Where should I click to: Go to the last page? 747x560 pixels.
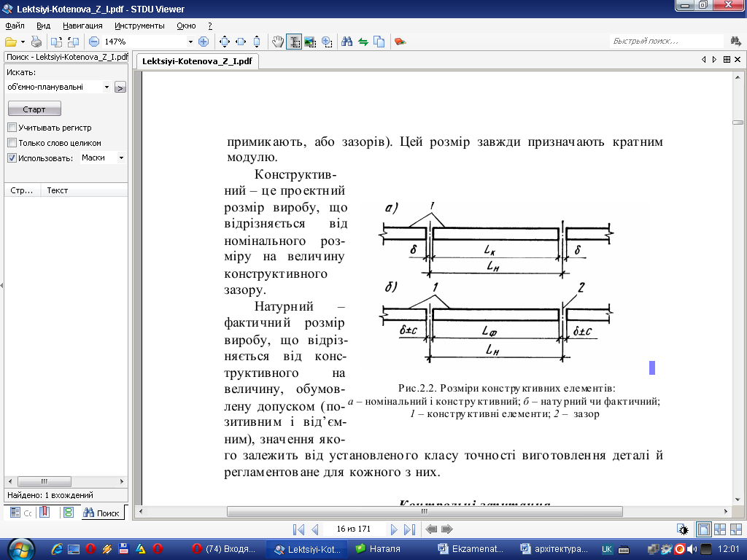(x=410, y=529)
